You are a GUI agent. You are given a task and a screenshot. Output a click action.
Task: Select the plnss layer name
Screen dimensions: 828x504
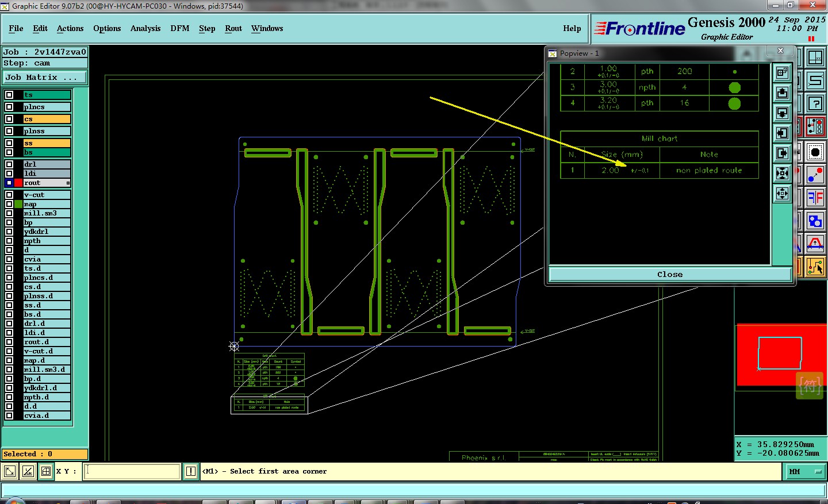[x=47, y=131]
